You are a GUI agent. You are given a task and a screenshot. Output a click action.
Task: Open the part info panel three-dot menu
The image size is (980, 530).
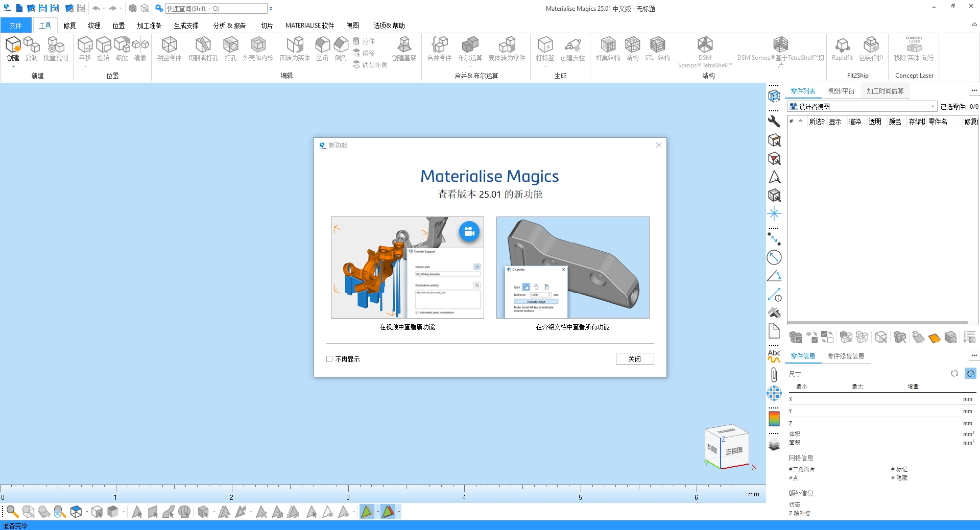974,355
